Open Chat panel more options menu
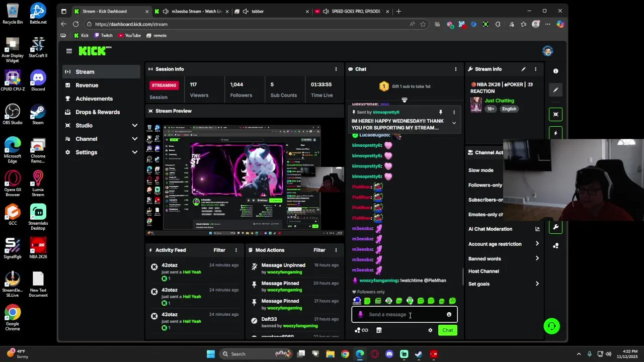The image size is (644, 362). point(456,69)
